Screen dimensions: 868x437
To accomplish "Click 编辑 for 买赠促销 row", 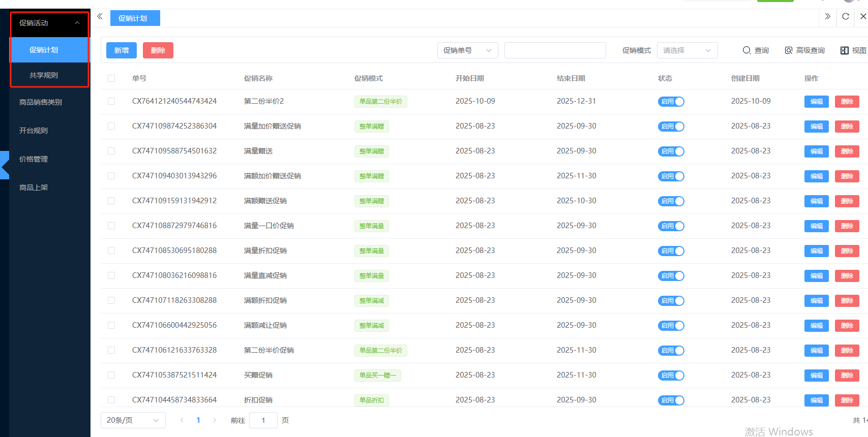I will coord(816,376).
